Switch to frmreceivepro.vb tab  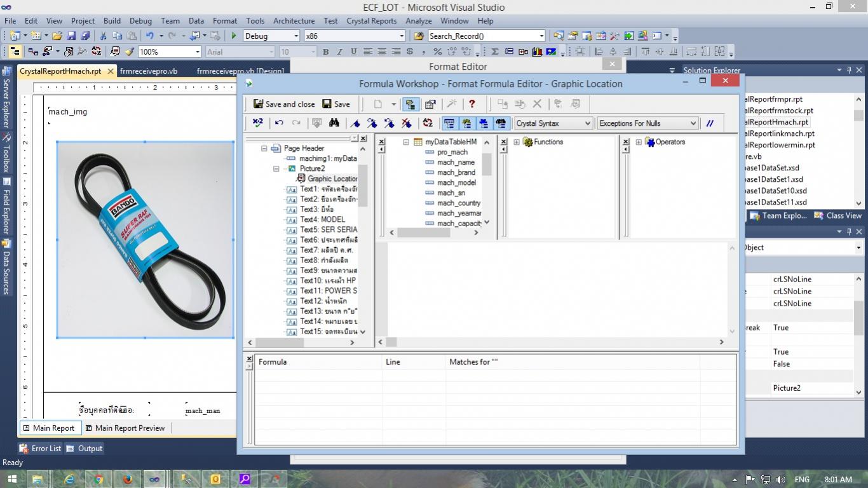coord(149,71)
